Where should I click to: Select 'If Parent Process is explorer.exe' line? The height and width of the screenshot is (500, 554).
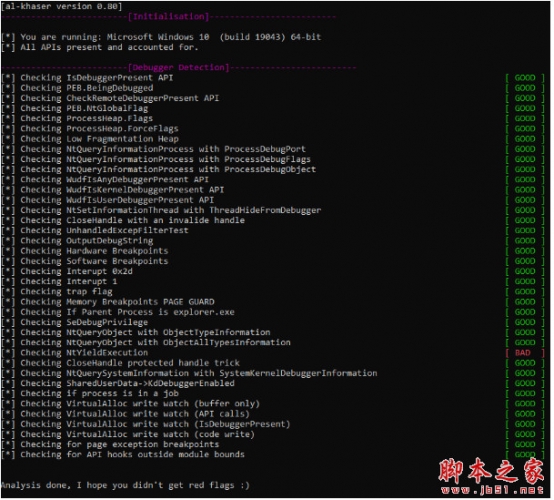pos(118,312)
